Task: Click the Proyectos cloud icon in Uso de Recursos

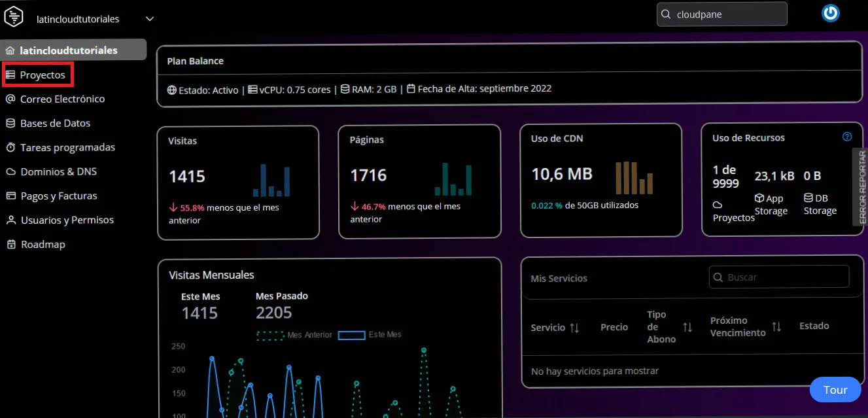Action: [717, 205]
